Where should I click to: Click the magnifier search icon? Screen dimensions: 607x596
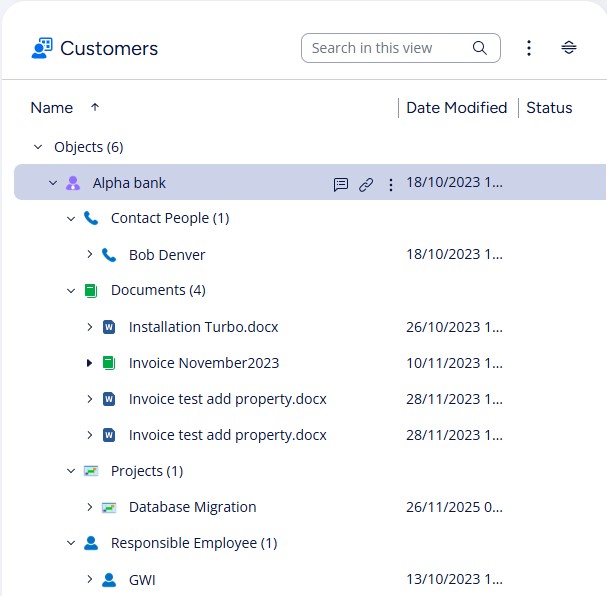point(480,48)
